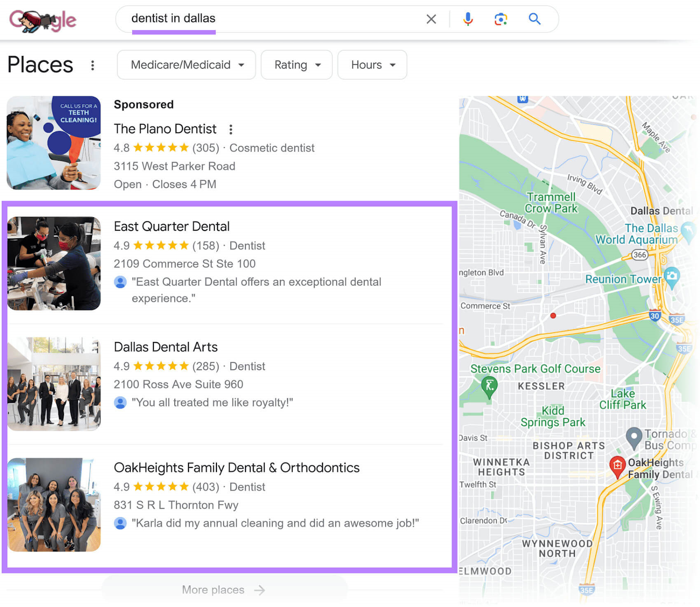Viewport: 700px width, 607px height.
Task: Open Google Lens camera icon
Action: [x=500, y=19]
